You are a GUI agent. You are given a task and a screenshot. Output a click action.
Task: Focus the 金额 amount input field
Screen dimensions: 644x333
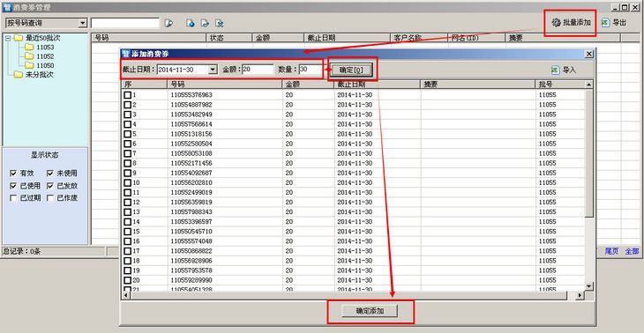(258, 70)
